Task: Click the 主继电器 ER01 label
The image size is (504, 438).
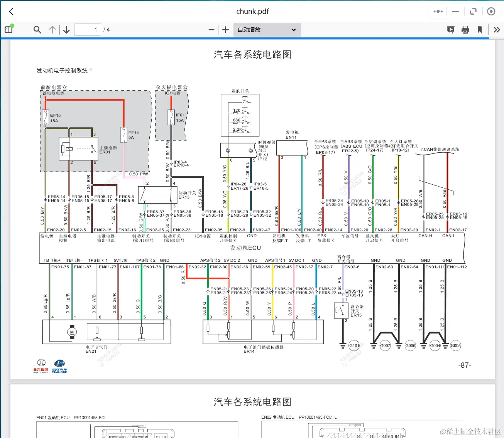Action: point(108,150)
